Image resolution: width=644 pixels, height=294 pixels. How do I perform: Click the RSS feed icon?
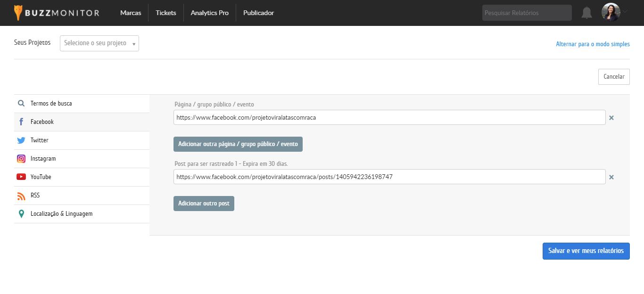21,196
